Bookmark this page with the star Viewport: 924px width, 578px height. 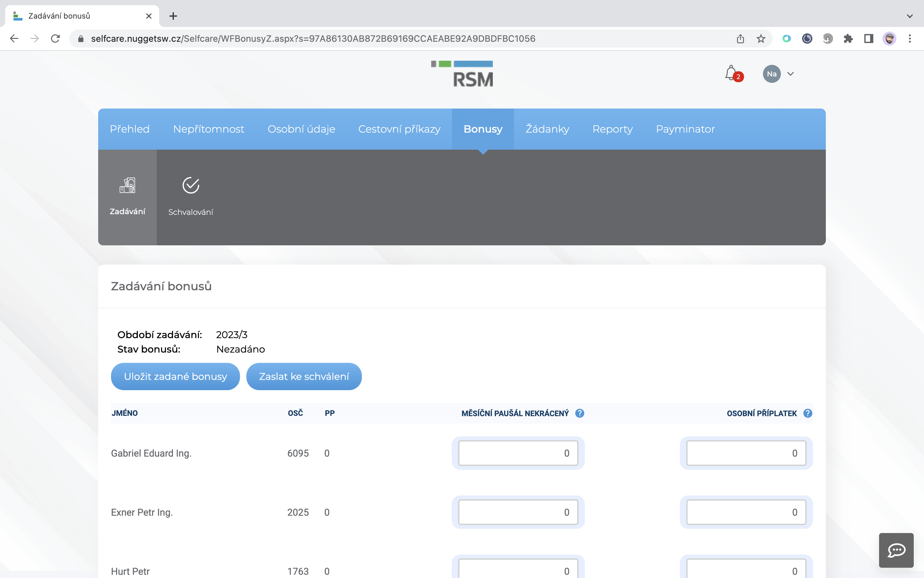761,39
